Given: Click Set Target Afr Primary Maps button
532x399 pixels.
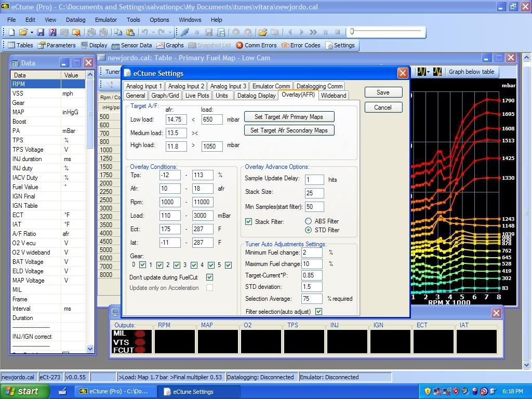Looking at the screenshot, I should click(x=289, y=117).
